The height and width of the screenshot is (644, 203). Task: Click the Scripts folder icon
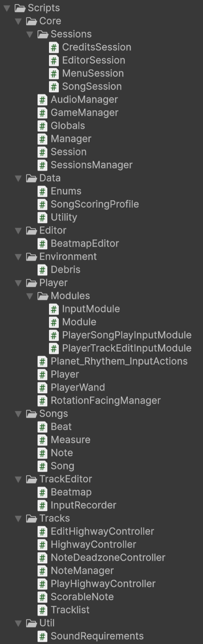(20, 8)
